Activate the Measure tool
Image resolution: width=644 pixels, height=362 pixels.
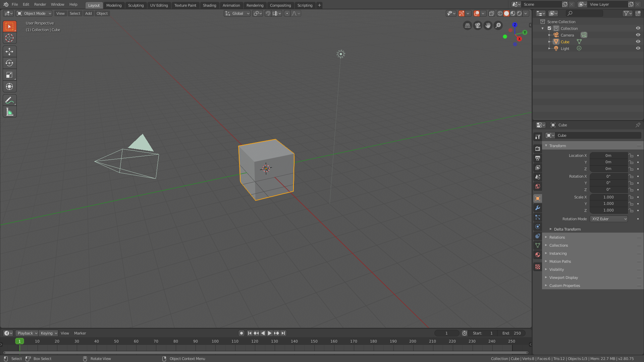(x=9, y=112)
